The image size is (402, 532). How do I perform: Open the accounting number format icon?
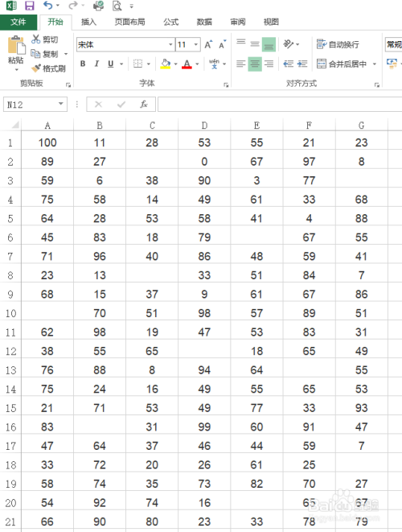392,64
